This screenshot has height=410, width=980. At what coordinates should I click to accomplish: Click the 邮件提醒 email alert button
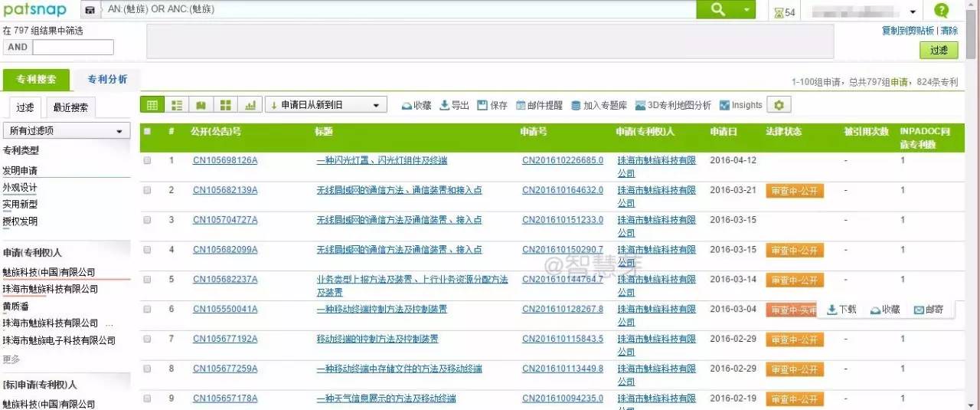tap(540, 106)
